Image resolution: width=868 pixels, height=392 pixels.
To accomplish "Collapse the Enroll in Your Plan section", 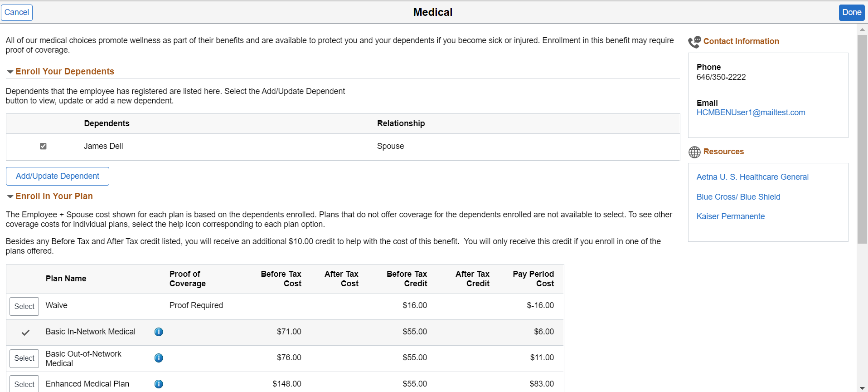I will point(10,197).
